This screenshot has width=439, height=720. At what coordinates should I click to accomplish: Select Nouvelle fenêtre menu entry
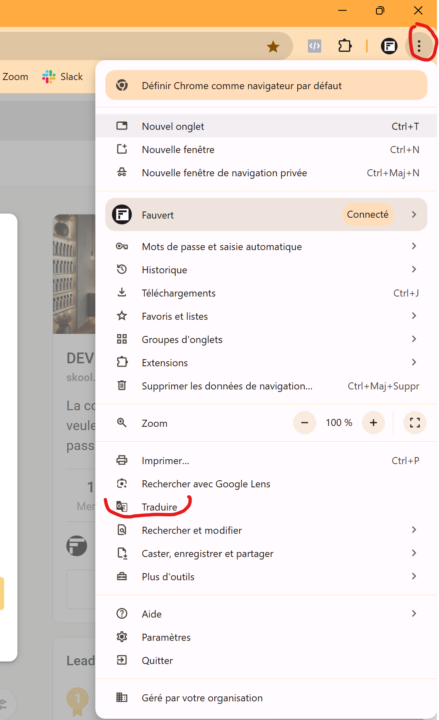pyautogui.click(x=266, y=150)
